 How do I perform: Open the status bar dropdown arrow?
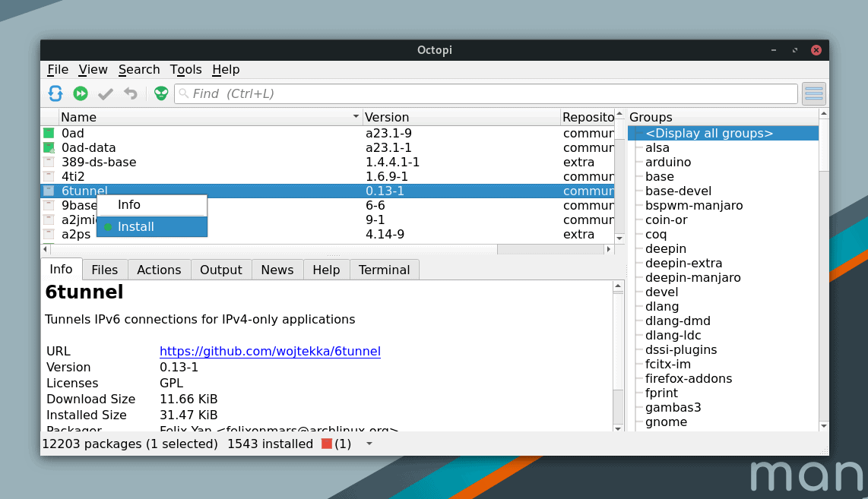(369, 444)
